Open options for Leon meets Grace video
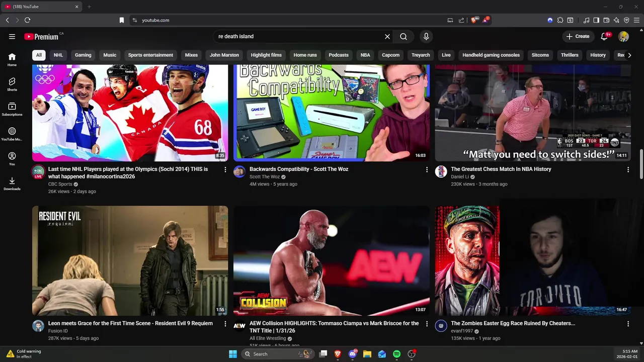The height and width of the screenshot is (362, 644). 225,324
